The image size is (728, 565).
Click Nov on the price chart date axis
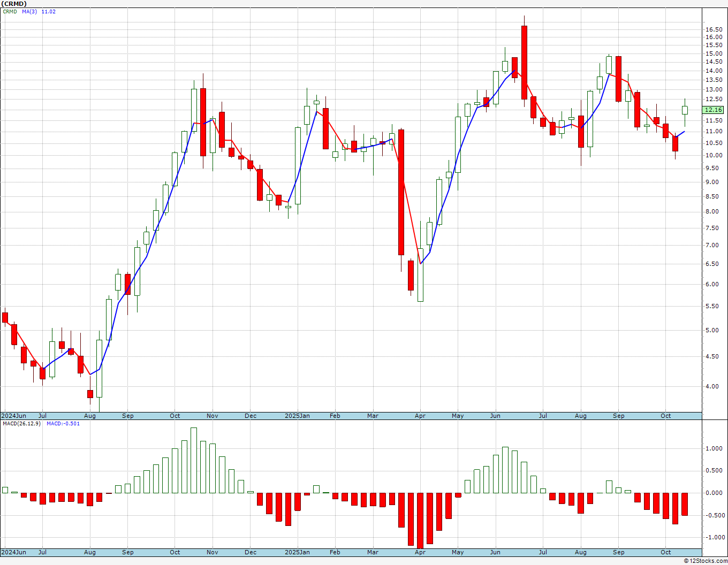[212, 416]
